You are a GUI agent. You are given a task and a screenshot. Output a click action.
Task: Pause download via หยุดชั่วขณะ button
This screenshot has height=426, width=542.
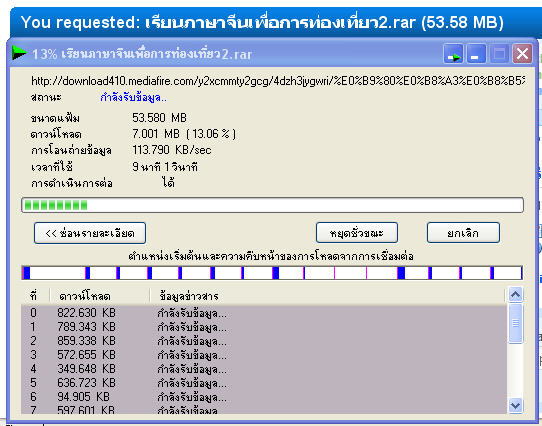point(357,233)
